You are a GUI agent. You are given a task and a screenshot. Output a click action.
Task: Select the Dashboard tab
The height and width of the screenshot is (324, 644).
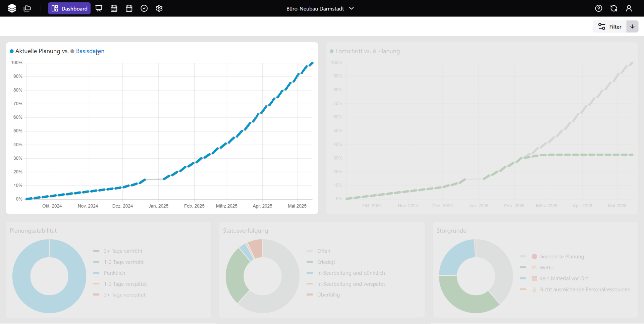coord(69,8)
